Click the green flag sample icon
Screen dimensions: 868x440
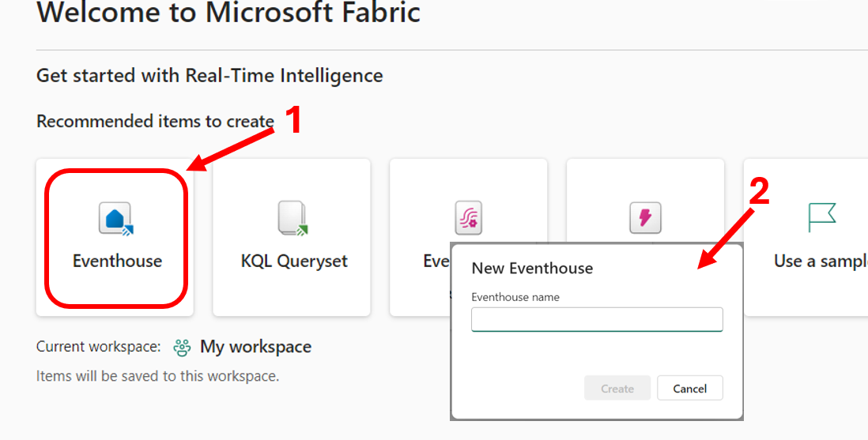coord(821,217)
